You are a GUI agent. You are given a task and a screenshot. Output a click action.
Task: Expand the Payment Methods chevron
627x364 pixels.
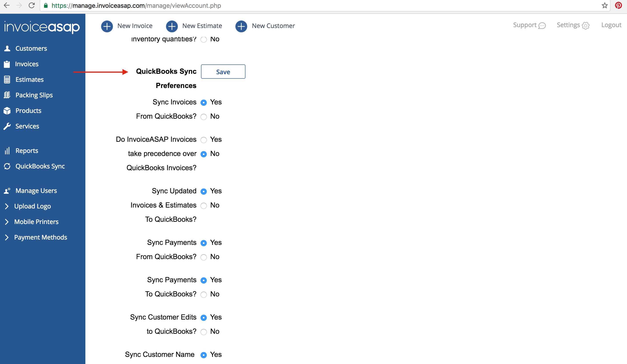(x=7, y=238)
